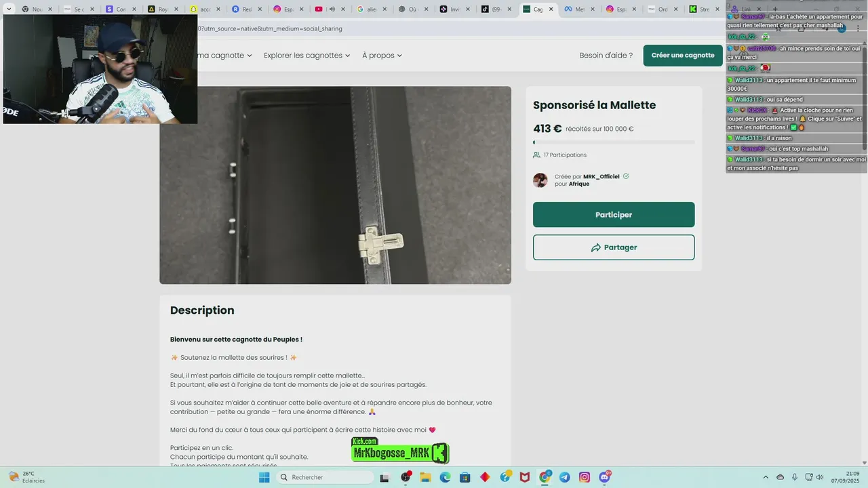Show hidden system tray icons

pyautogui.click(x=766, y=477)
